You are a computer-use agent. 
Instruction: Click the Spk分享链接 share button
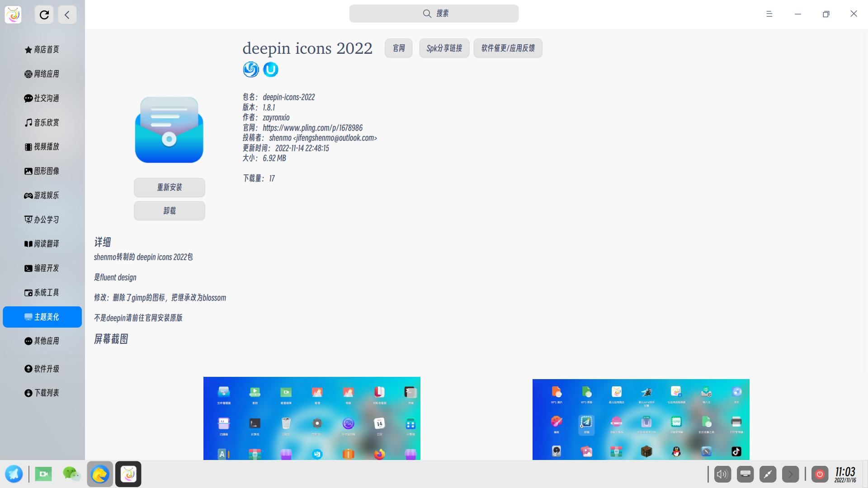pyautogui.click(x=444, y=48)
